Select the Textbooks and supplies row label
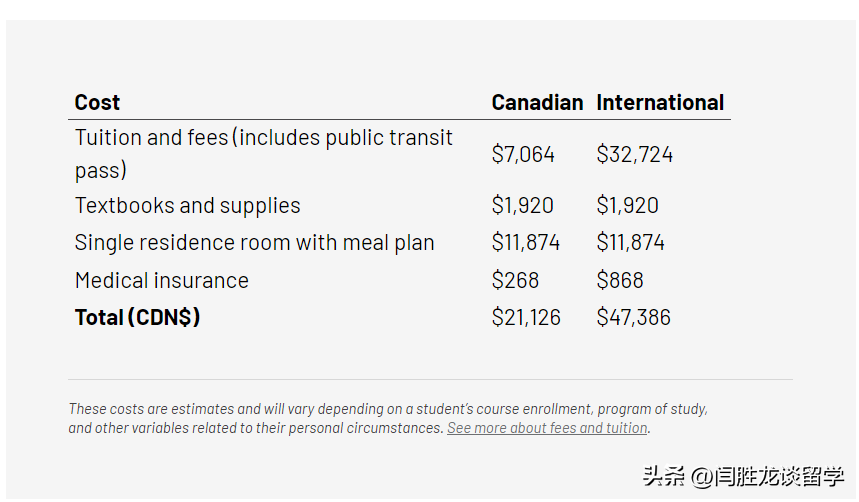Viewport: 859px width, 502px height. coord(187,206)
